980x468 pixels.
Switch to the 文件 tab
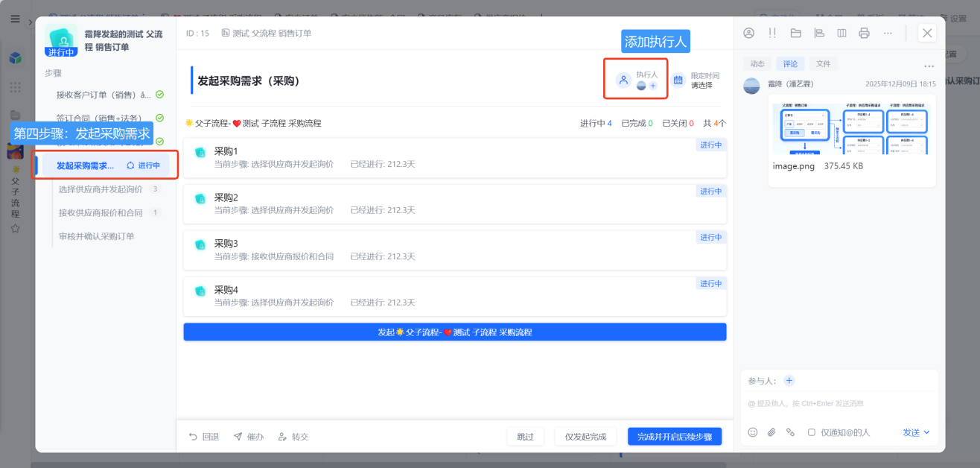pos(823,64)
